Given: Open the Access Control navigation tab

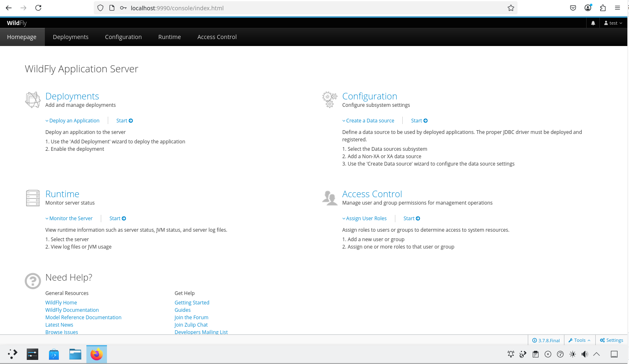Looking at the screenshot, I should pyautogui.click(x=217, y=37).
